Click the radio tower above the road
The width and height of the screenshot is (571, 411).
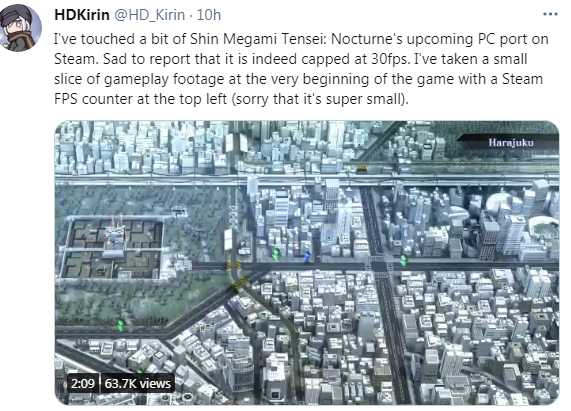(233, 217)
